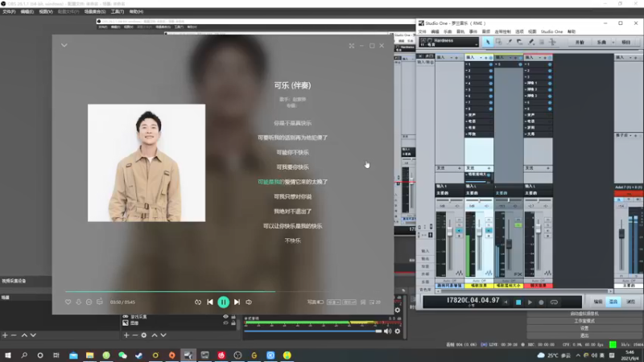This screenshot has height=362, width=644.
Task: Arm the Studio One record button
Action: click(x=541, y=302)
